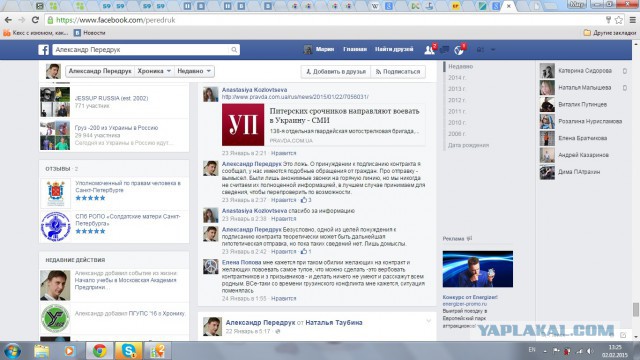Viewport: 640px width, 360px height.
Task: Open chat with Катерина Сидорова
Action: tap(584, 71)
